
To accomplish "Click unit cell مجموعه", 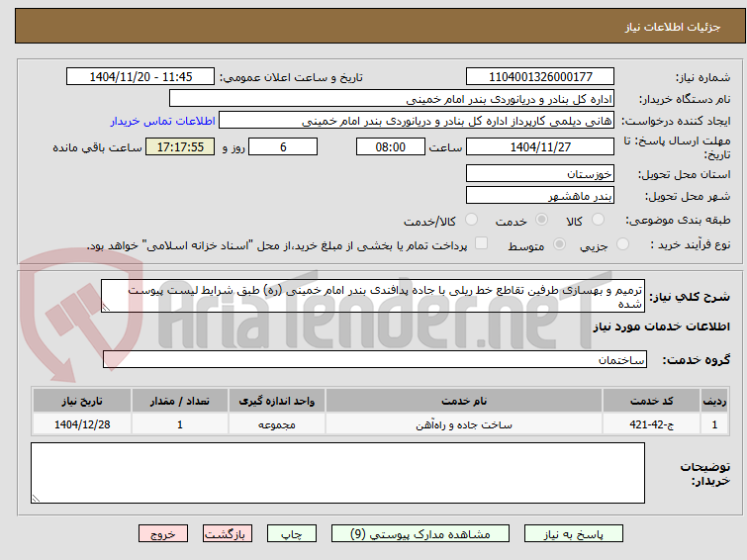I will point(277,424).
